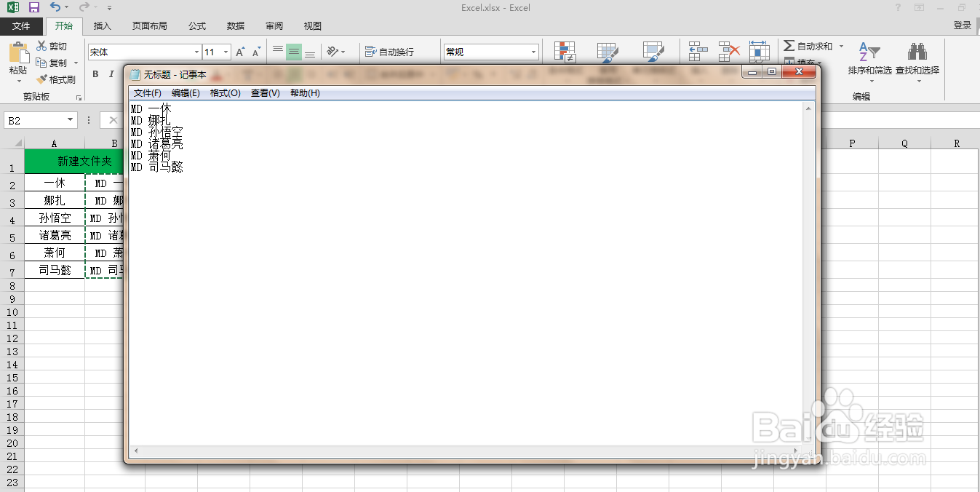The image size is (980, 492).
Task: Click the Redo arrow in the quick access toolbar
Action: tap(84, 7)
